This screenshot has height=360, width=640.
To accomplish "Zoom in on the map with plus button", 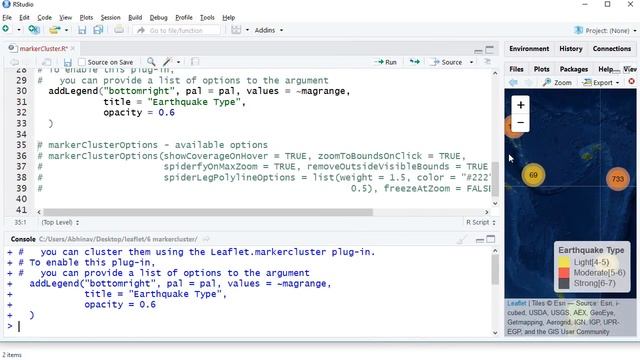I will [520, 105].
